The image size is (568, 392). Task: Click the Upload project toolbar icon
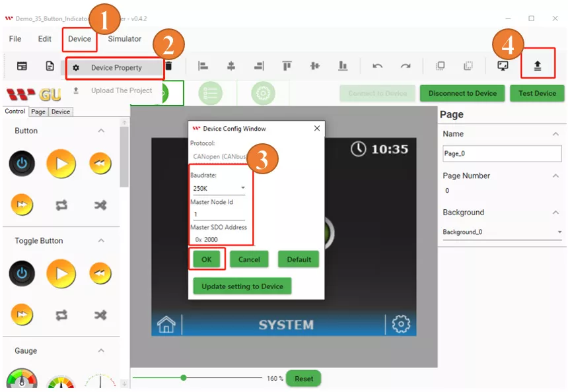coord(537,66)
